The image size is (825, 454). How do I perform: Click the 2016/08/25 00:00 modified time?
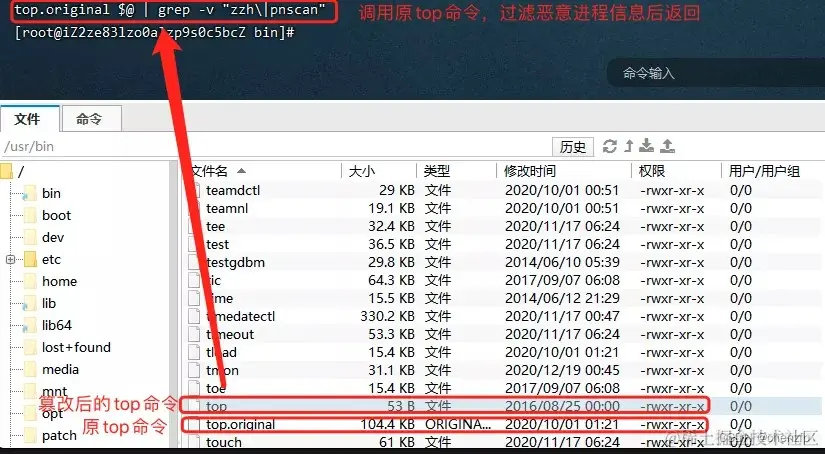point(562,406)
